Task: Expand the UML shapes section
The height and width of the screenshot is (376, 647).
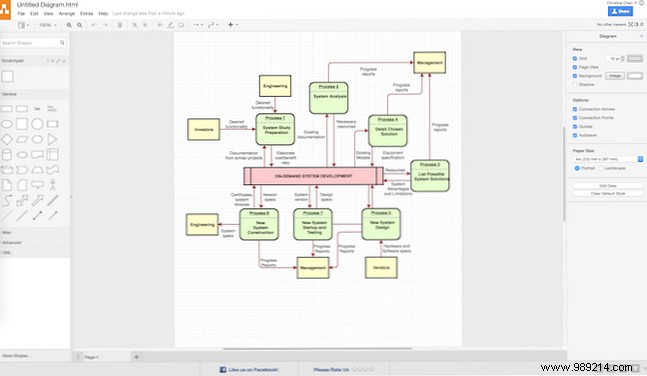Action: pos(35,253)
